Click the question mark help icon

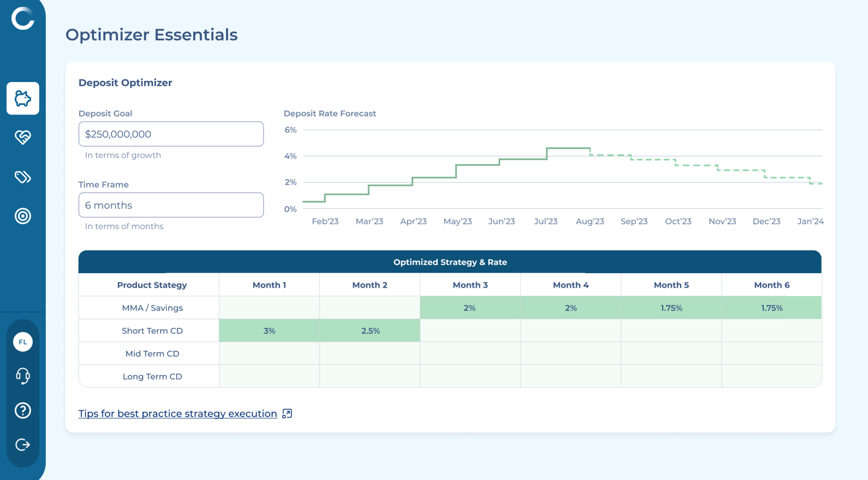[23, 411]
